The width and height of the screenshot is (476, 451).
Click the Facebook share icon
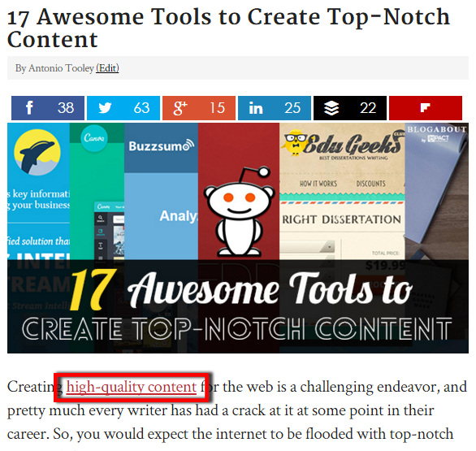coord(29,108)
